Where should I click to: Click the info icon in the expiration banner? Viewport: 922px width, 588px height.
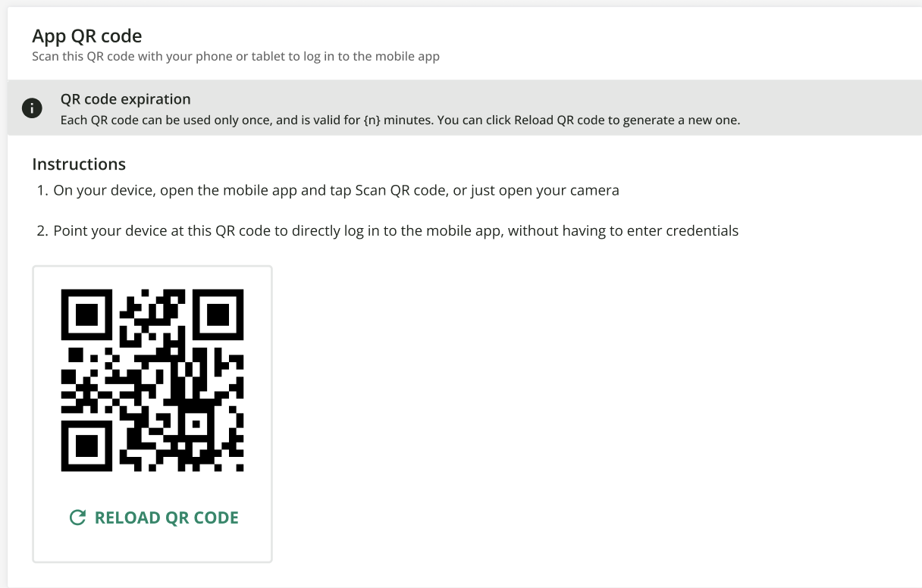tap(32, 108)
